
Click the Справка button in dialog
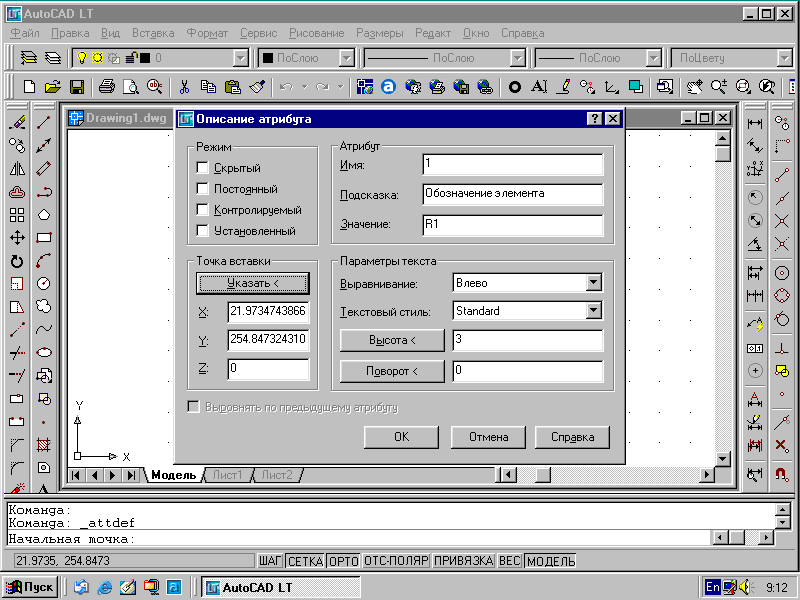click(572, 437)
